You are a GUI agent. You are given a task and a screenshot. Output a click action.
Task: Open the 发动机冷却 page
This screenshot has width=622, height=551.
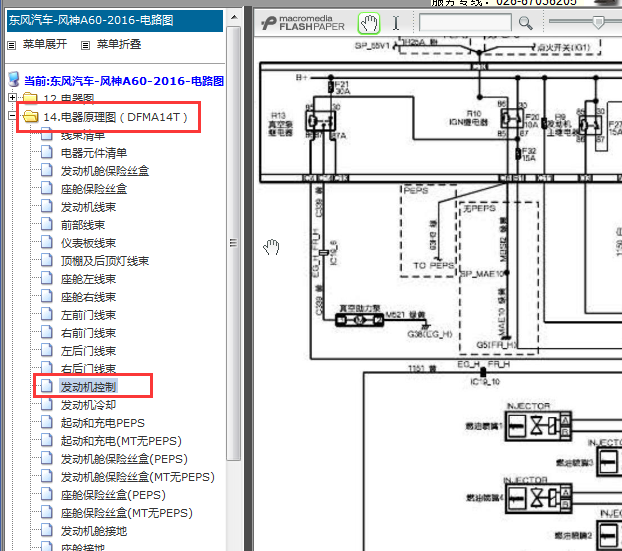point(88,405)
